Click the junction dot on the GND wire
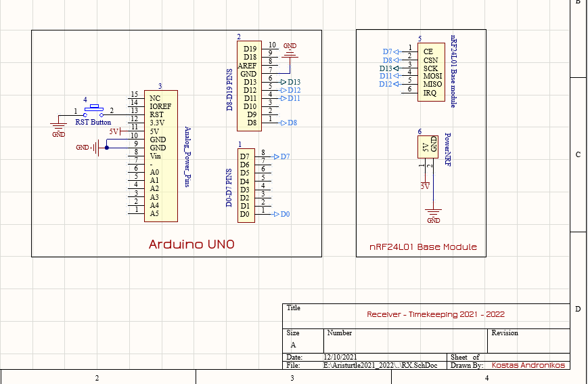This screenshot has width=588, height=384. point(106,147)
